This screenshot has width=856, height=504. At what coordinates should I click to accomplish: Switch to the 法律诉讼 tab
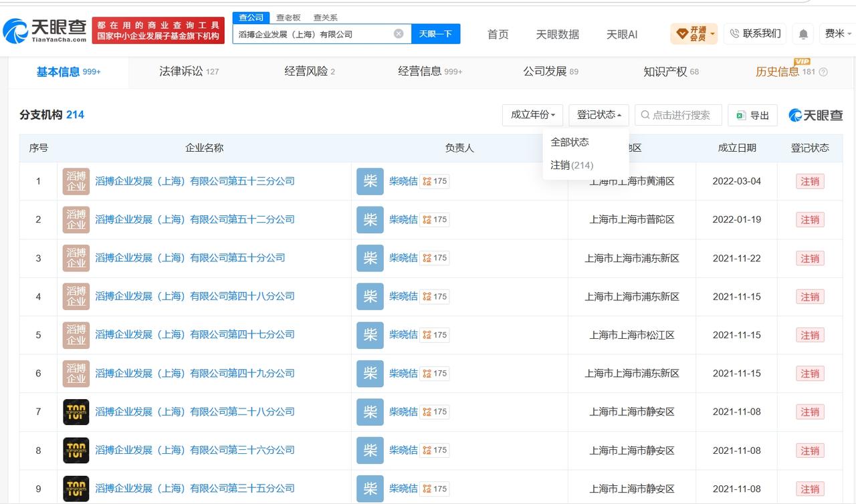[189, 72]
